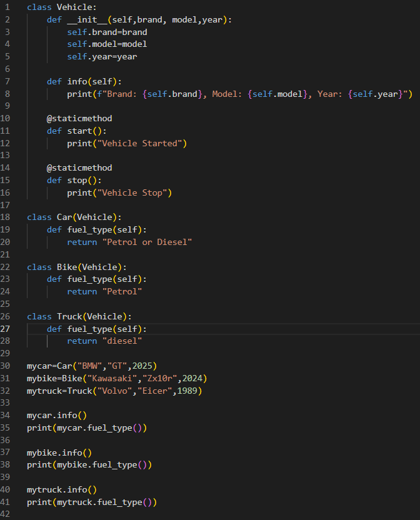
Task: Click 'print(mytruck.fuel_type())' statement
Action: (92, 502)
